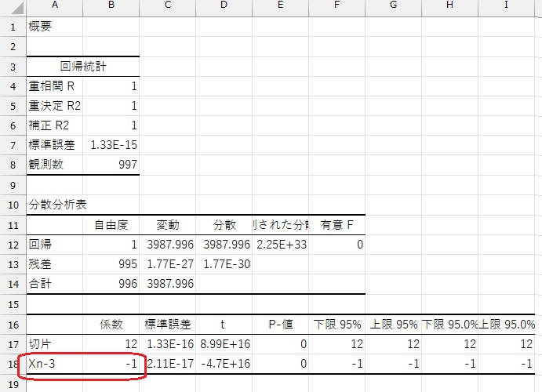The width and height of the screenshot is (542, 392).
Task: Select the 有意 F header cell
Action: [x=337, y=225]
